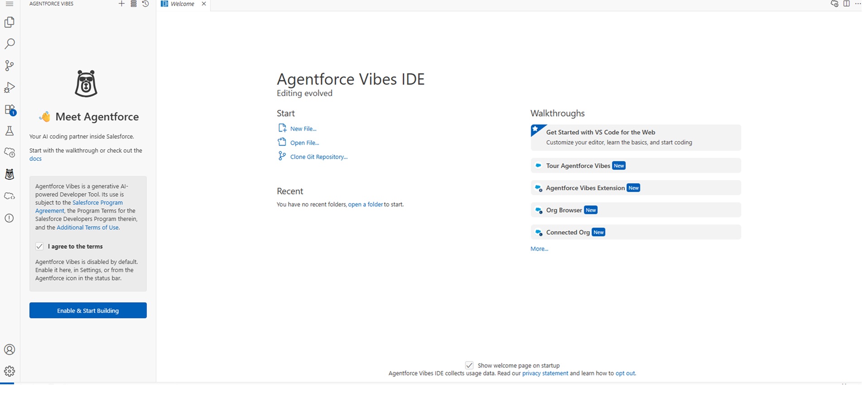
Task: Open Manage gear icon at bottom
Action: point(10,371)
